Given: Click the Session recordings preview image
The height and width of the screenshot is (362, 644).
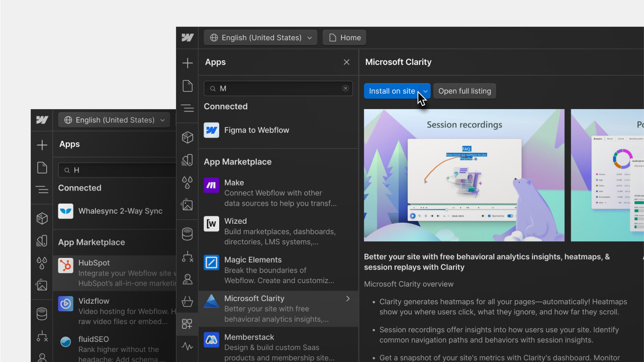Looking at the screenshot, I should tap(464, 175).
